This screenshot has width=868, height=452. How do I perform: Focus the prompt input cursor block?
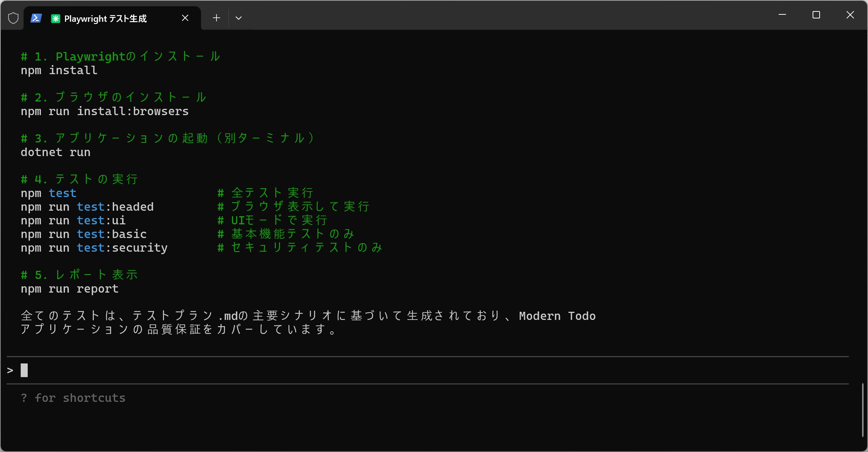24,370
